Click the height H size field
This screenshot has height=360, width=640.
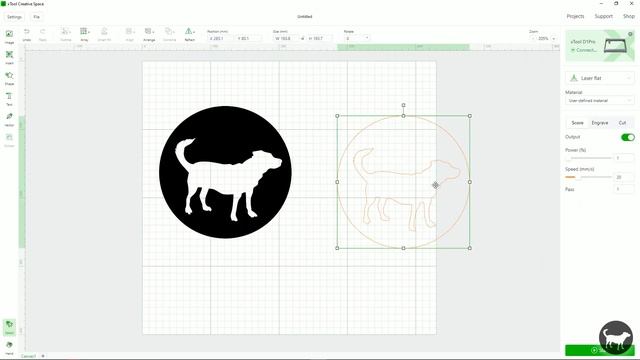[x=320, y=38]
